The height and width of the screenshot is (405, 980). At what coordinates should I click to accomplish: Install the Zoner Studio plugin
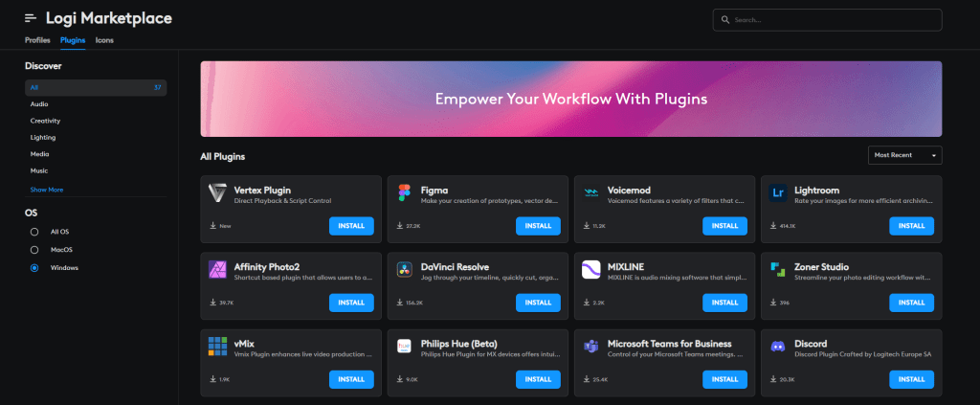pyautogui.click(x=911, y=303)
